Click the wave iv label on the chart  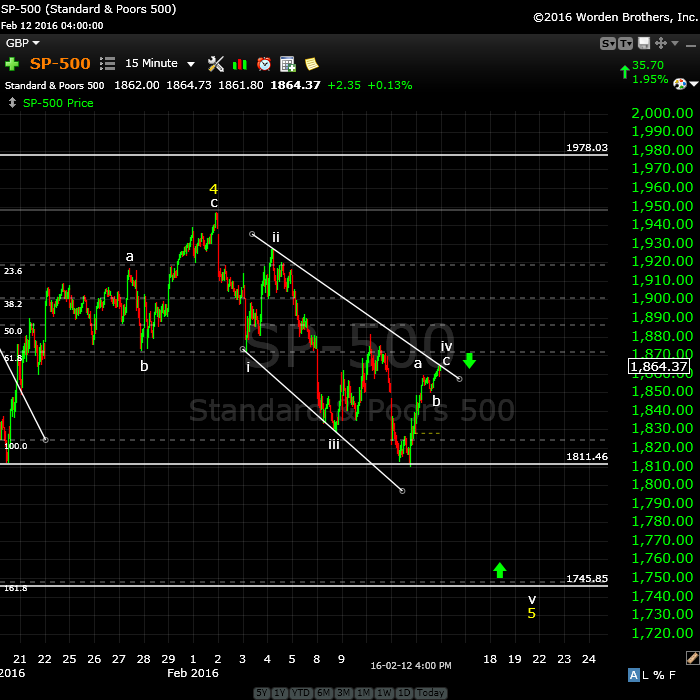pos(446,346)
